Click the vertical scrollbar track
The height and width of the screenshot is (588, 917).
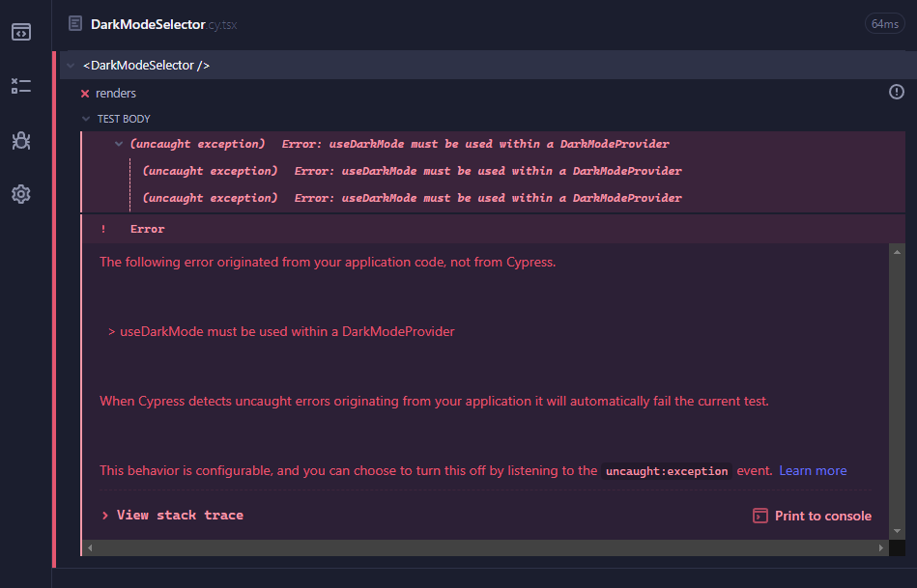pyautogui.click(x=897, y=392)
